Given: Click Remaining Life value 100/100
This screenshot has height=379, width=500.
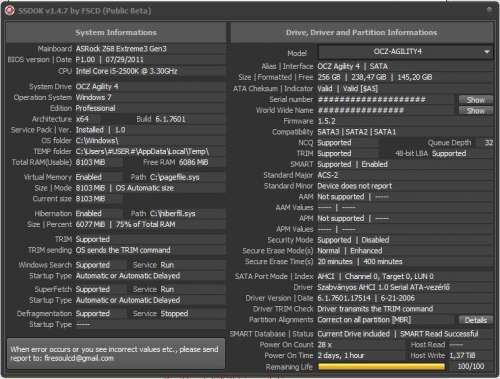Looking at the screenshot, I should pyautogui.click(x=471, y=367).
